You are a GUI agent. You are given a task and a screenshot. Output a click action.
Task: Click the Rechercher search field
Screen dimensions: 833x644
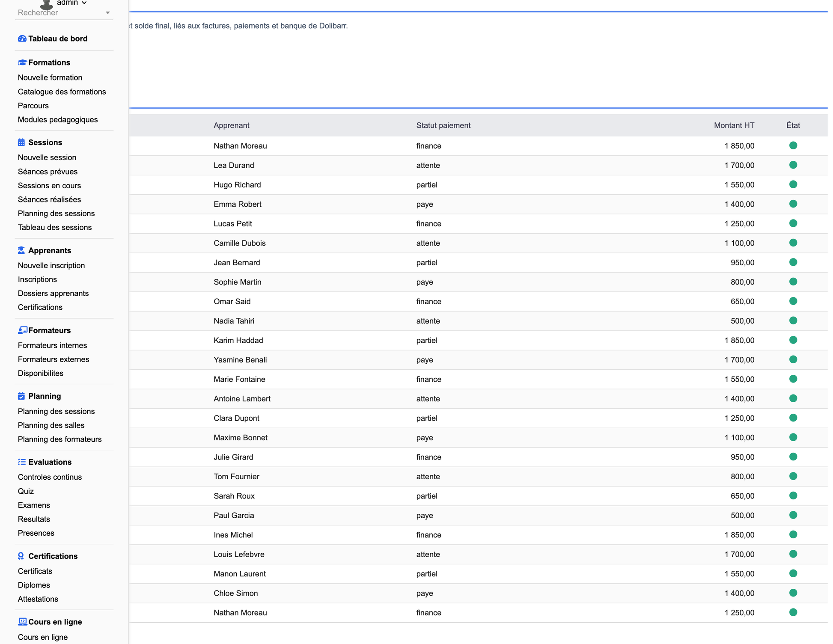[64, 13]
